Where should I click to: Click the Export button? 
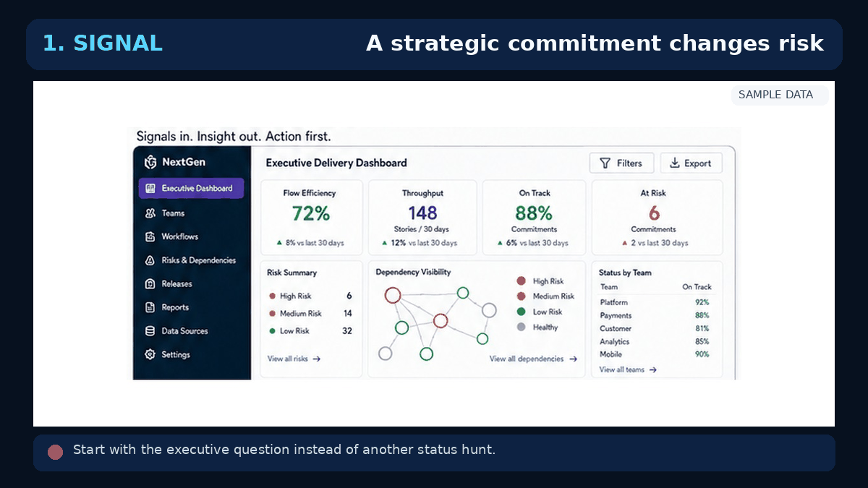691,163
